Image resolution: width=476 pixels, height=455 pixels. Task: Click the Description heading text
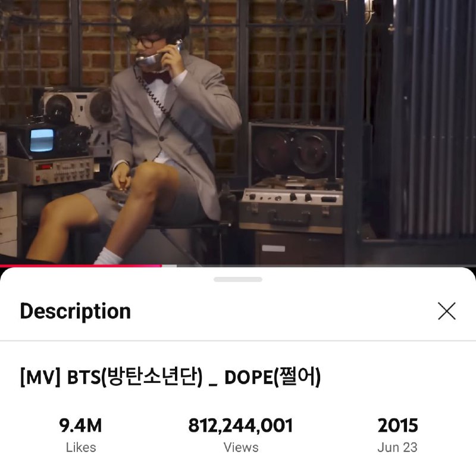pyautogui.click(x=76, y=311)
